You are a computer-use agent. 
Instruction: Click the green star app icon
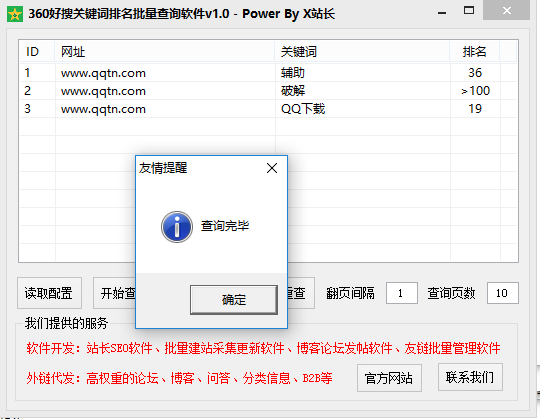[14, 14]
